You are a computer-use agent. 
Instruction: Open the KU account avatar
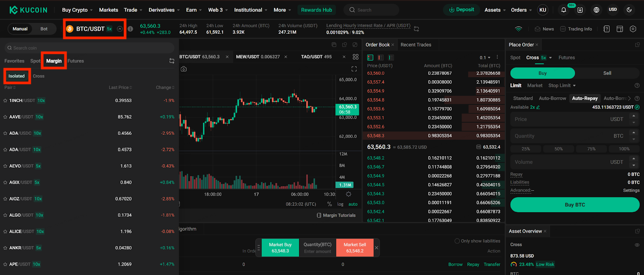click(543, 10)
